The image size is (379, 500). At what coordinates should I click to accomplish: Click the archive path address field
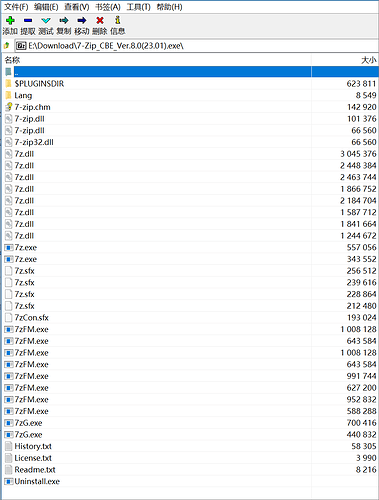click(x=197, y=45)
